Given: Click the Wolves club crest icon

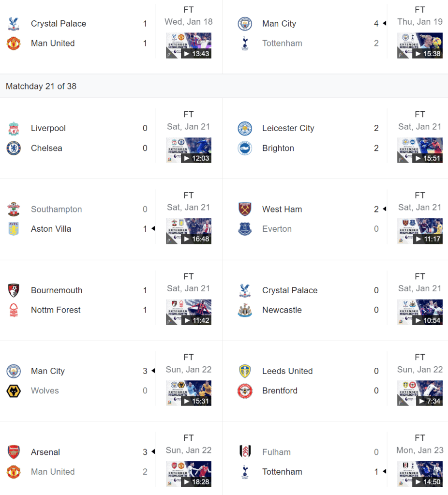Looking at the screenshot, I should click(x=14, y=391).
